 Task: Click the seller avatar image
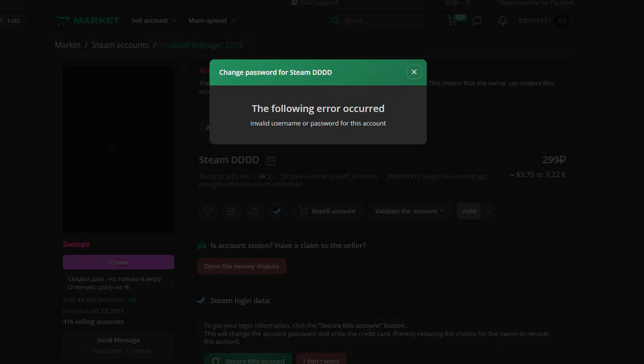[x=118, y=150]
